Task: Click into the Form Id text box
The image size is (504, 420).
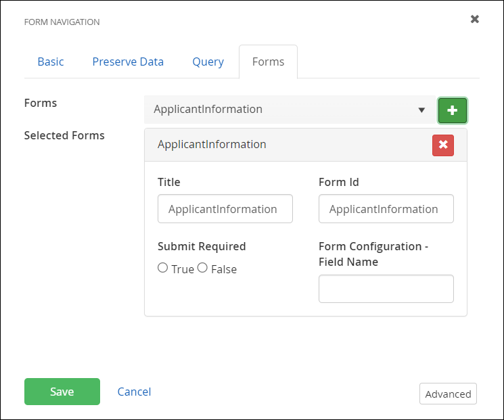Action: point(386,209)
